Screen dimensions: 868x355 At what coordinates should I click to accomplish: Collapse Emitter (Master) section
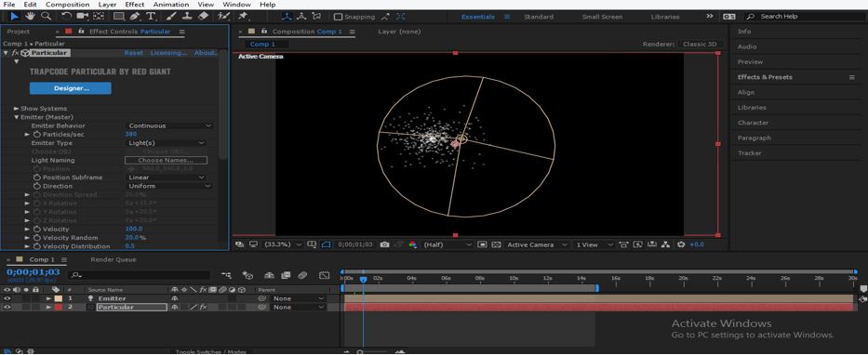(17, 117)
